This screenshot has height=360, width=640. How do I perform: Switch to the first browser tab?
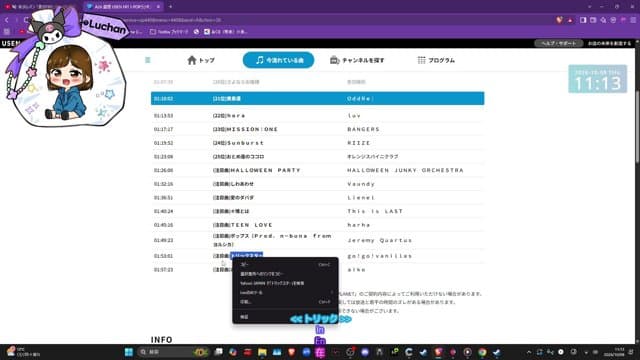tap(41, 7)
